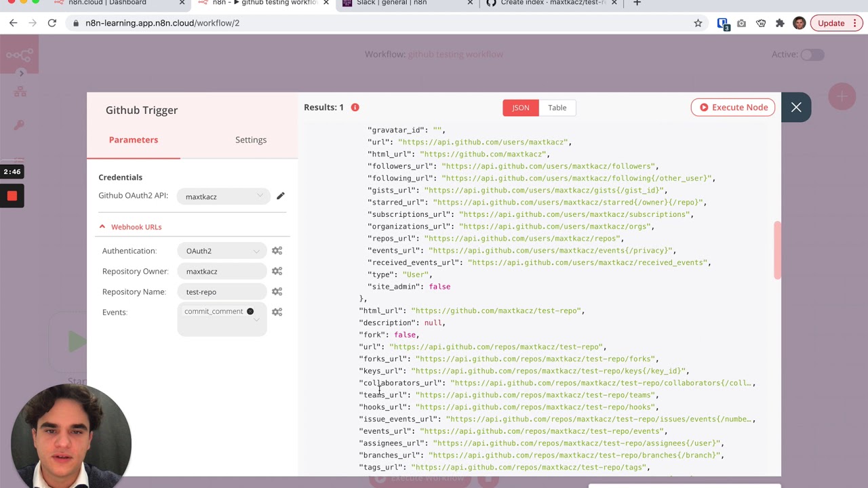Viewport: 868px width, 488px height.
Task: Open Credentials using the key icon in sidebar
Action: 19,125
